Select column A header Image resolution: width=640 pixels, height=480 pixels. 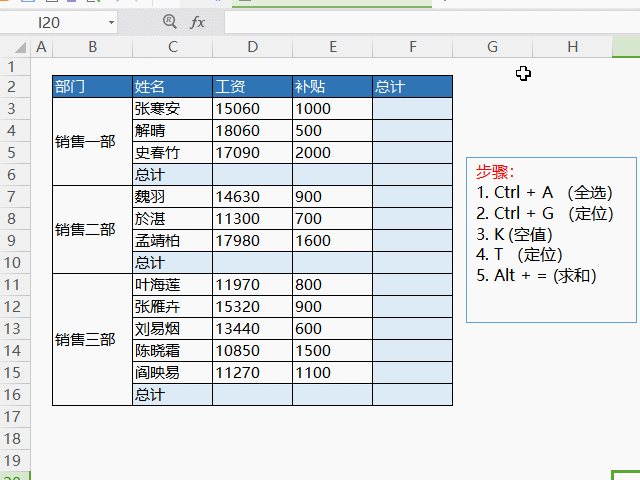point(41,47)
